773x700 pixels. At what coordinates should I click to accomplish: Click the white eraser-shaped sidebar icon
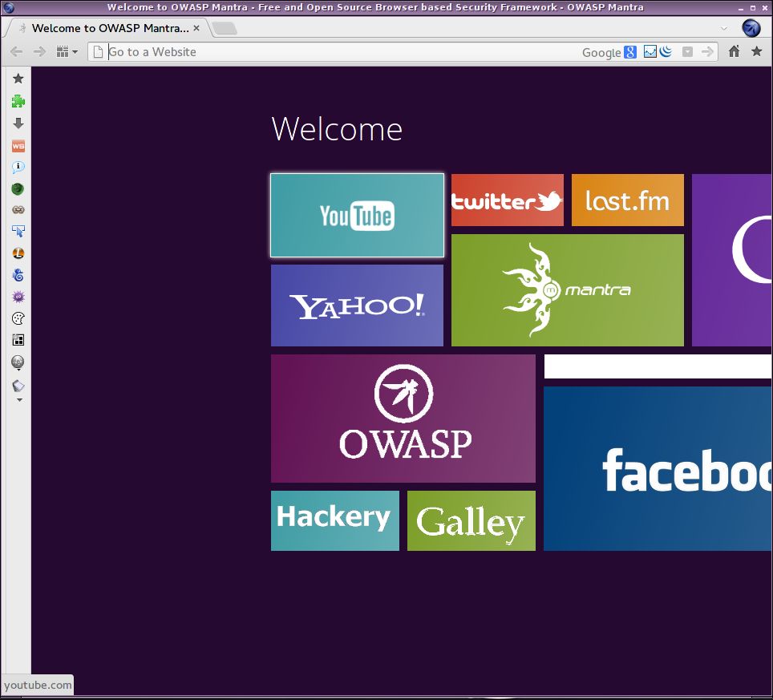[x=18, y=386]
